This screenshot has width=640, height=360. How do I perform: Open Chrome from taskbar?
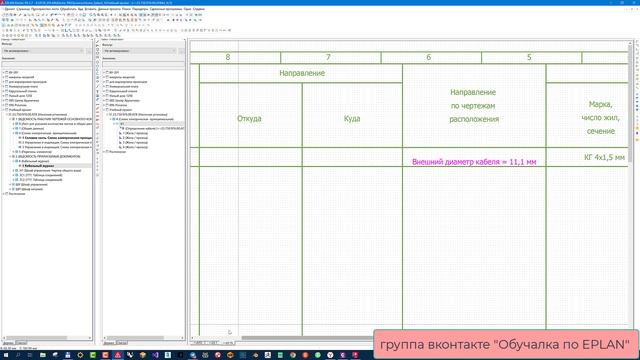pos(292,355)
